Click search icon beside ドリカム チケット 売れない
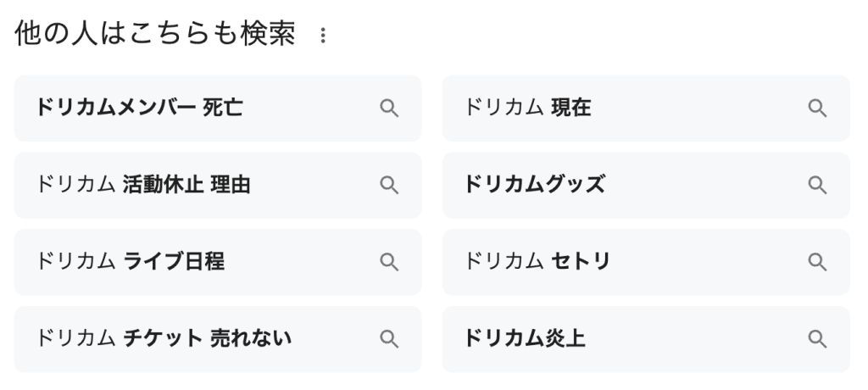The height and width of the screenshot is (390, 868). tap(389, 339)
